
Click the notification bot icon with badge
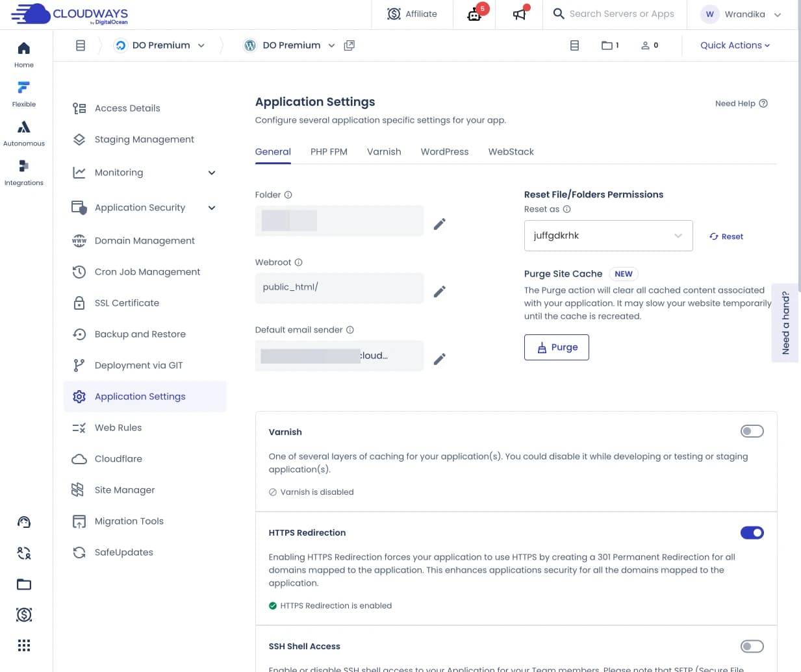[475, 14]
